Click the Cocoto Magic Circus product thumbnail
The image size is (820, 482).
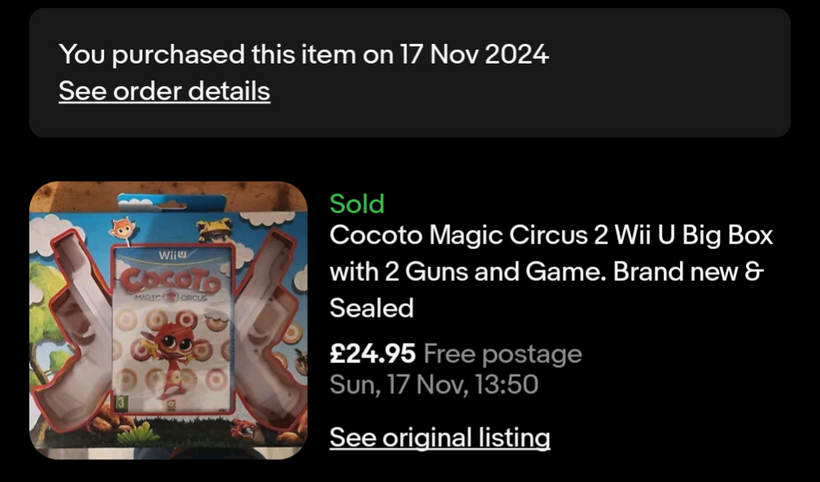[168, 320]
